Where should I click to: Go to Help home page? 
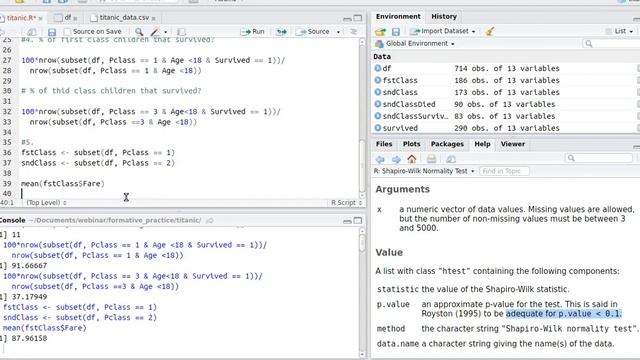(411, 159)
